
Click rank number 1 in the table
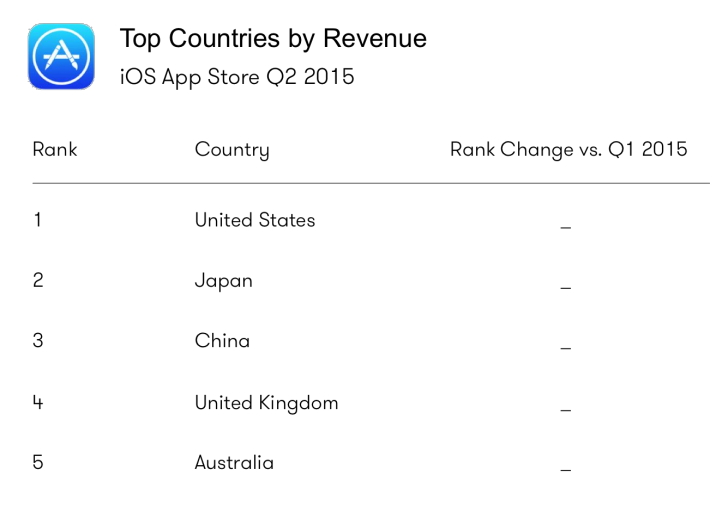coord(38,220)
